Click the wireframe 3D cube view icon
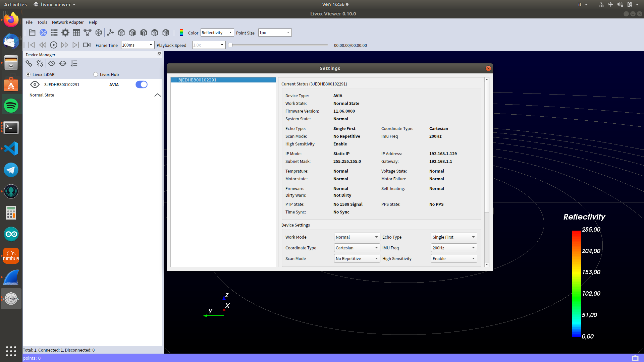 coord(99,33)
